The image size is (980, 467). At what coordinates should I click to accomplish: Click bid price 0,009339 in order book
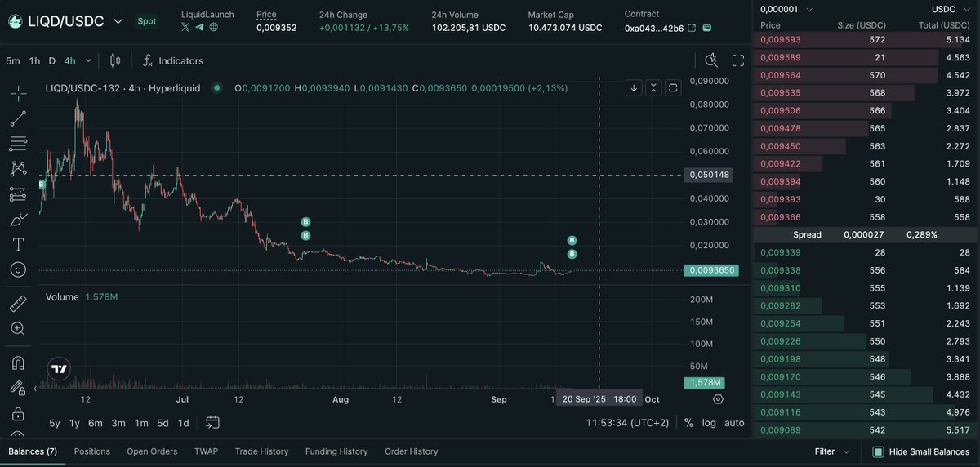tap(780, 252)
